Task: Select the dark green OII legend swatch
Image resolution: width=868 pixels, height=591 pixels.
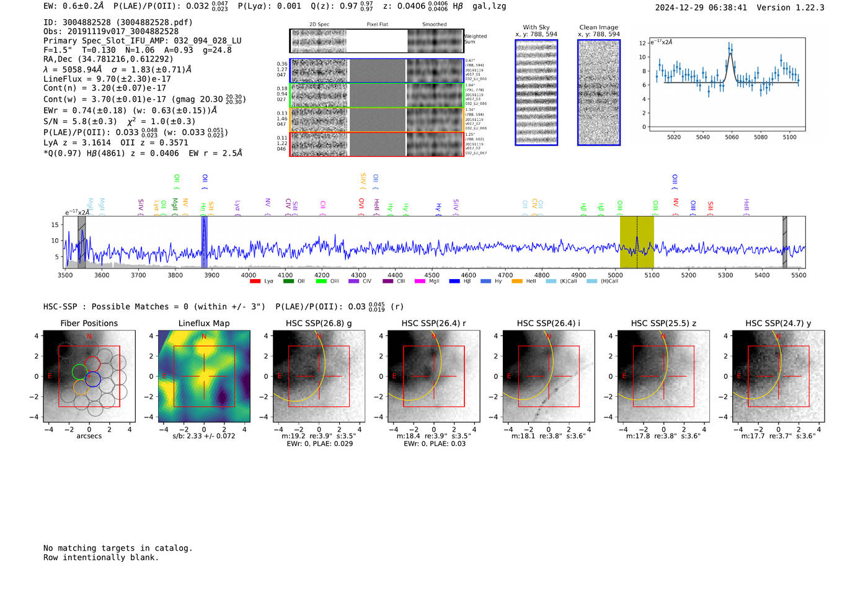Action: click(x=288, y=281)
